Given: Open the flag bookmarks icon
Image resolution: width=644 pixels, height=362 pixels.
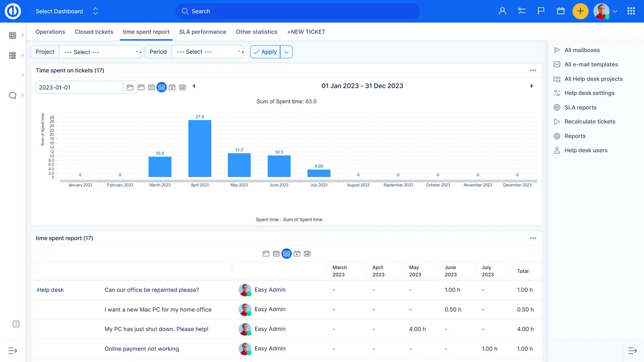Looking at the screenshot, I should pos(541,11).
